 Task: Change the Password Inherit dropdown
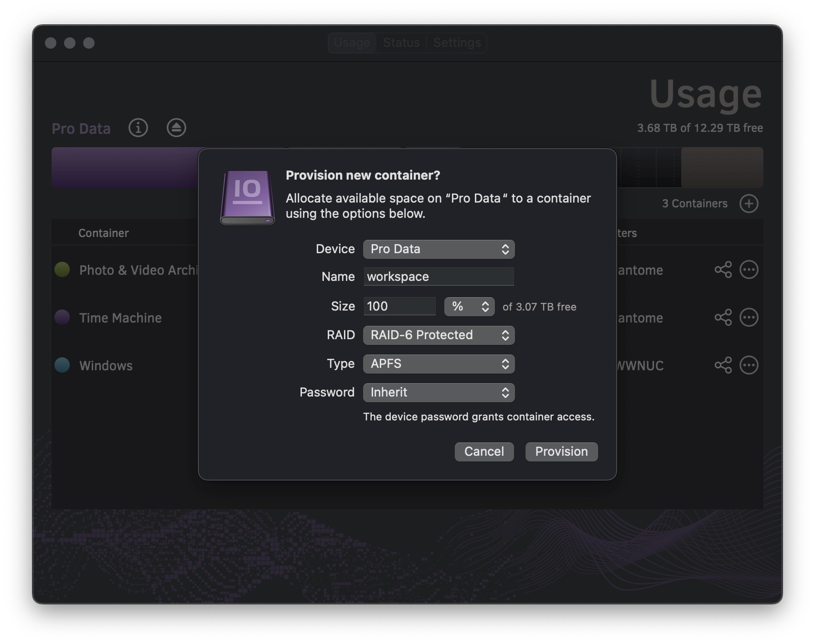click(x=439, y=393)
